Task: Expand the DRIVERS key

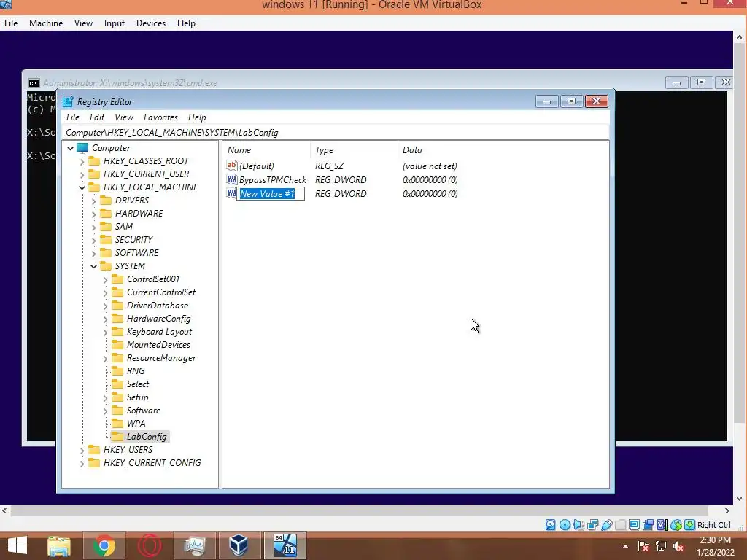Action: 94,201
